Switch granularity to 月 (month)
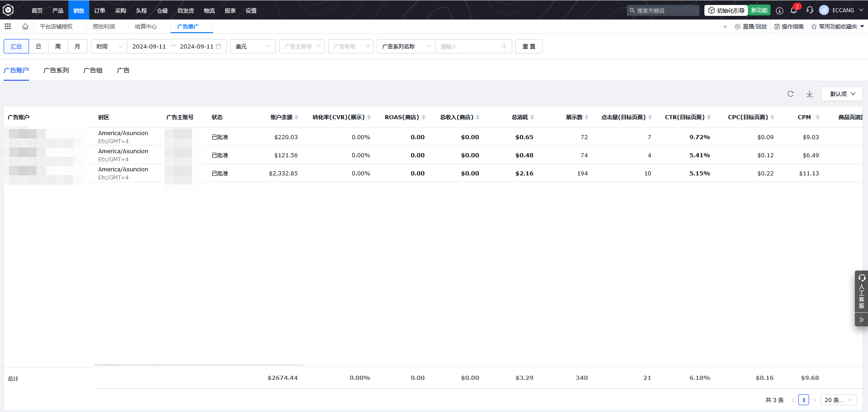The height and width of the screenshot is (412, 868). coord(78,46)
